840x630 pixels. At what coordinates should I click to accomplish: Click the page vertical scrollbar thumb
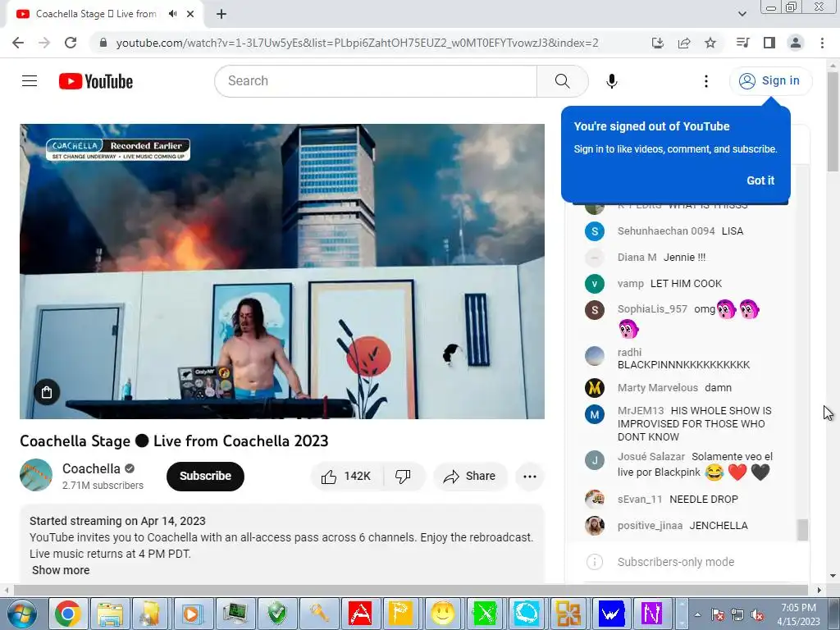(x=833, y=122)
